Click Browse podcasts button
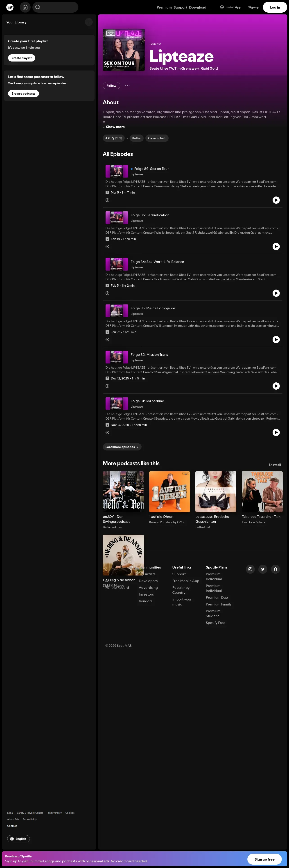289x868 pixels. coord(24,94)
